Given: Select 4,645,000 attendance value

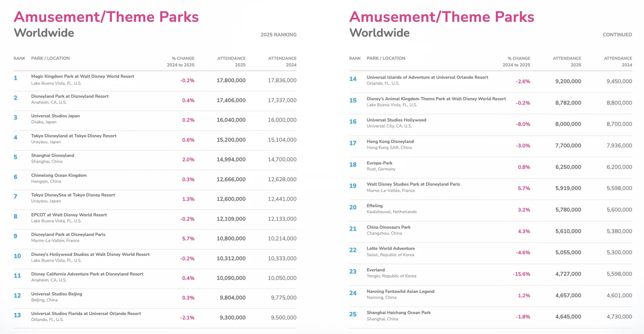Looking at the screenshot, I should point(568,317).
